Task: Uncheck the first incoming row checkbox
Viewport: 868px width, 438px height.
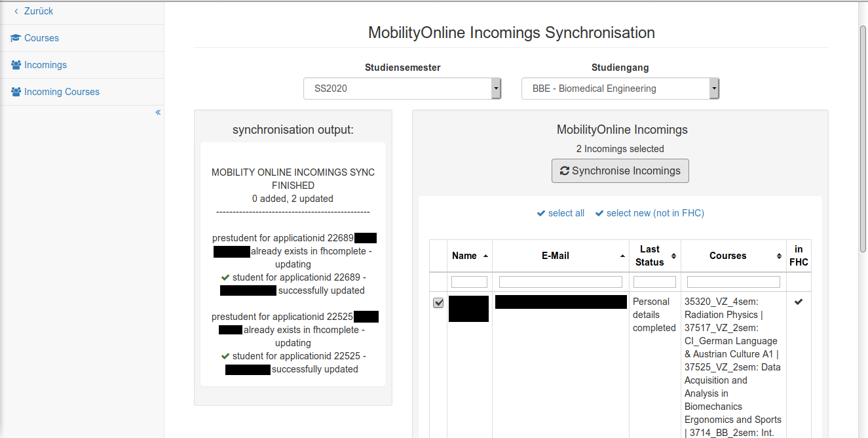Action: pos(438,303)
